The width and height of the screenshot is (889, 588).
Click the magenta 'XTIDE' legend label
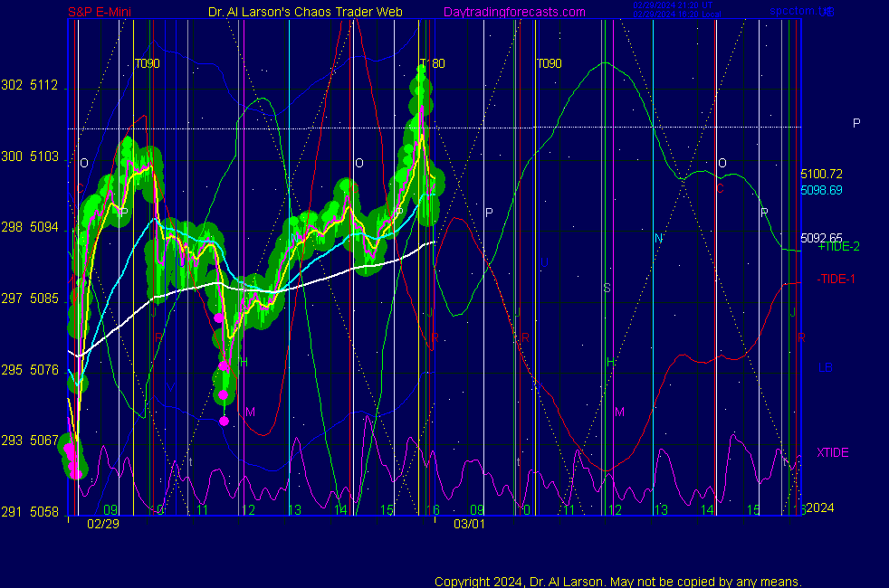(x=832, y=452)
